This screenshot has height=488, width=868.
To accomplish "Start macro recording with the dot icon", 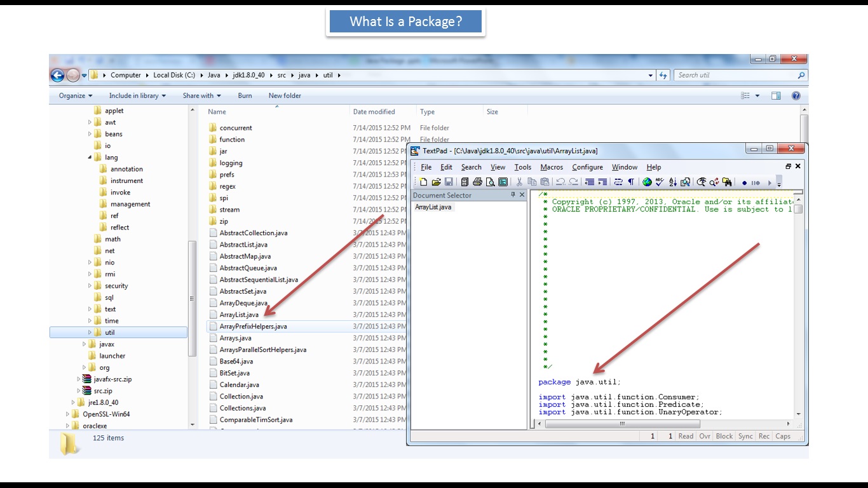I will coord(745,183).
